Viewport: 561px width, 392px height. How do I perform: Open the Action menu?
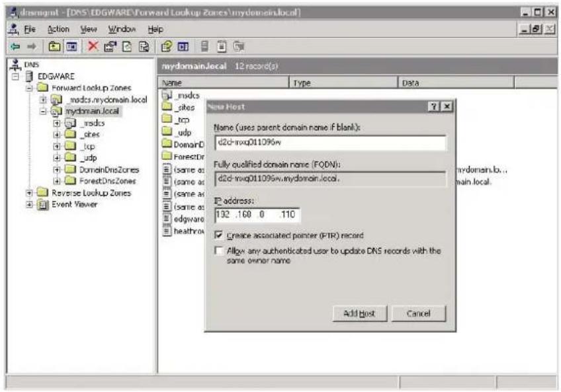tap(58, 29)
